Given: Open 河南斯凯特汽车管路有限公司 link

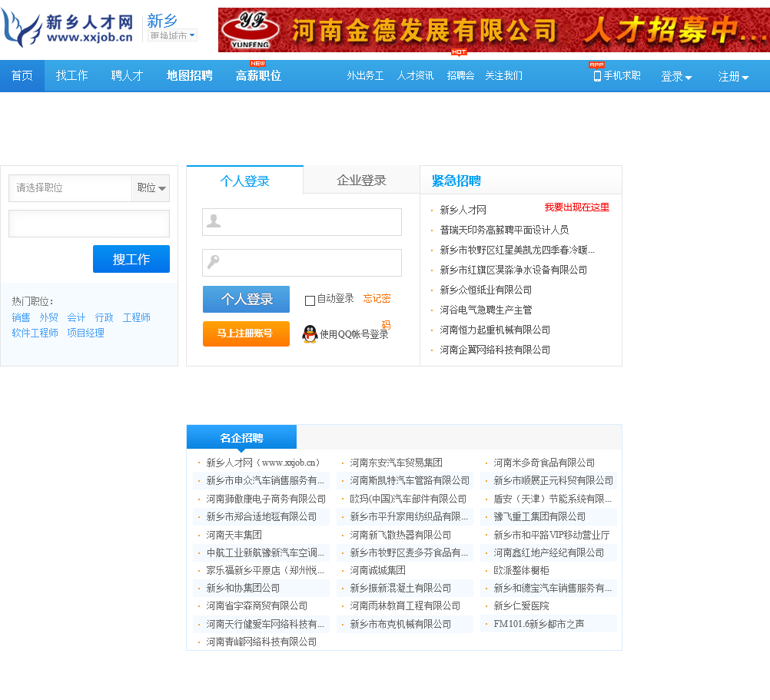Looking at the screenshot, I should click(x=410, y=480).
